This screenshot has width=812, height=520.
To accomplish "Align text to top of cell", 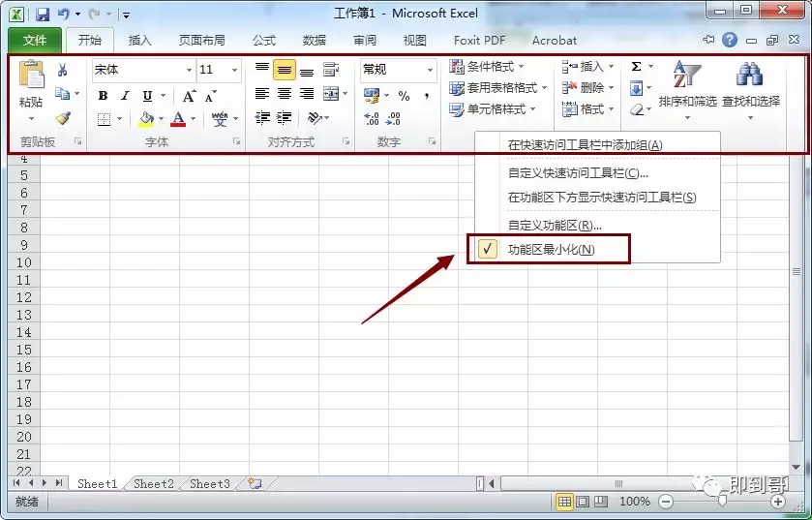I will 262,68.
